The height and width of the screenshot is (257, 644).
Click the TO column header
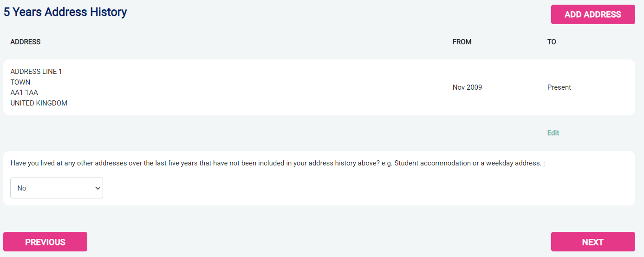tap(552, 42)
